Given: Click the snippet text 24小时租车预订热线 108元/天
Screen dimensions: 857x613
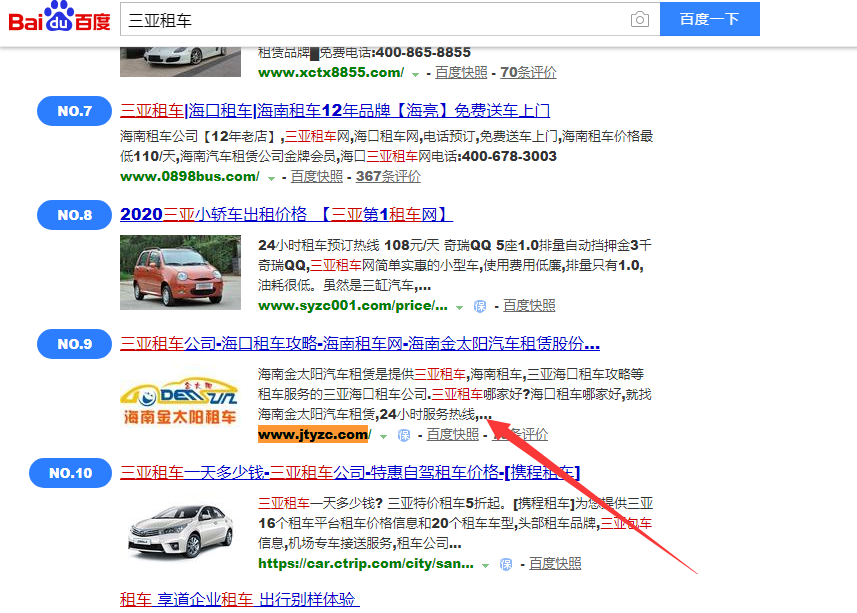Looking at the screenshot, I should 349,245.
